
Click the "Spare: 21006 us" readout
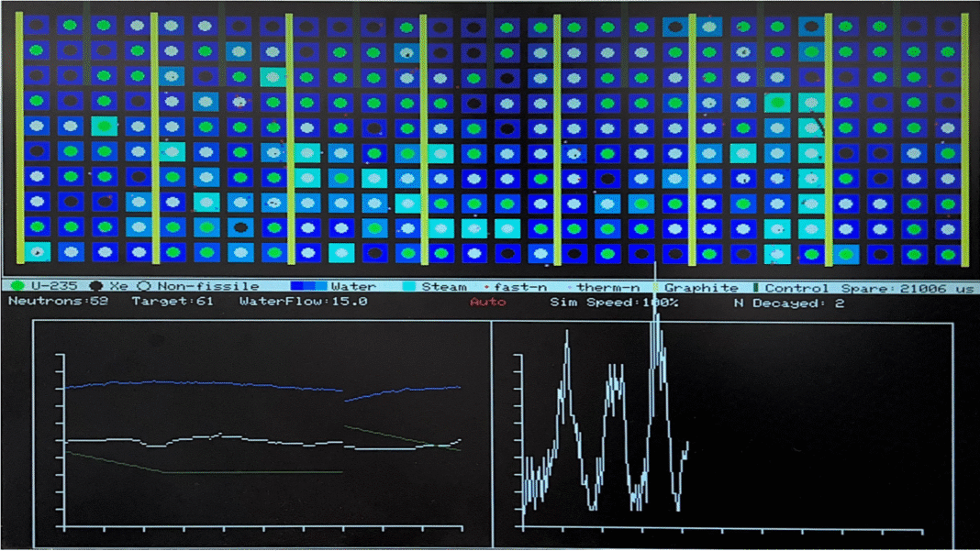pyautogui.click(x=907, y=288)
